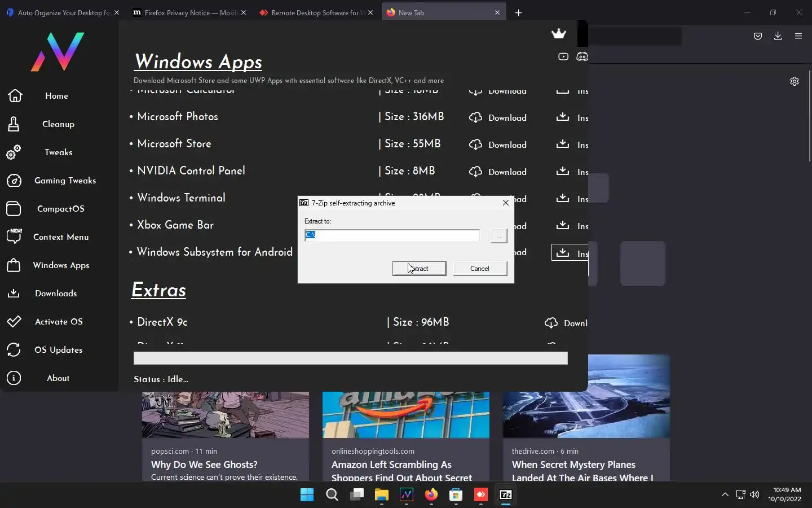The image size is (812, 508).
Task: Select CompactOS in the sidebar
Action: tap(60, 209)
